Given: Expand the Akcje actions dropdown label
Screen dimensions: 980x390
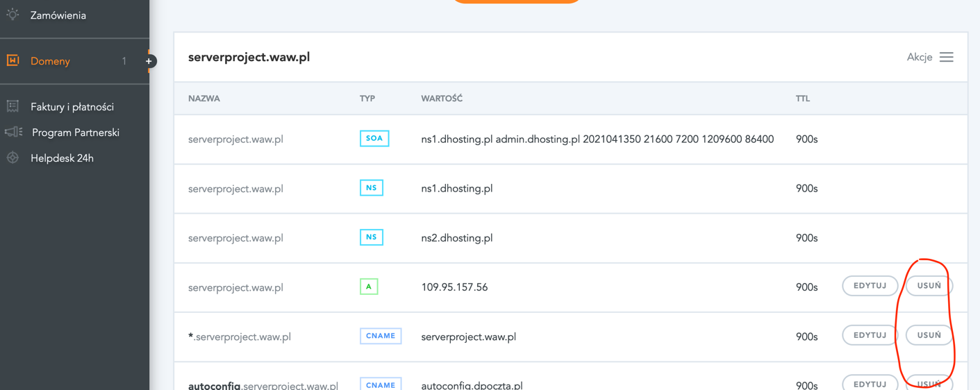Looking at the screenshot, I should coord(919,57).
